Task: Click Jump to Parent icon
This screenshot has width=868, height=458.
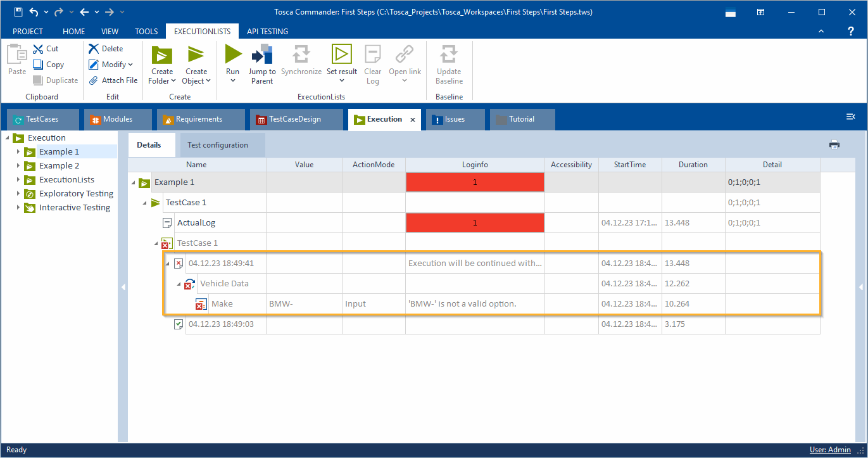Action: (261, 55)
